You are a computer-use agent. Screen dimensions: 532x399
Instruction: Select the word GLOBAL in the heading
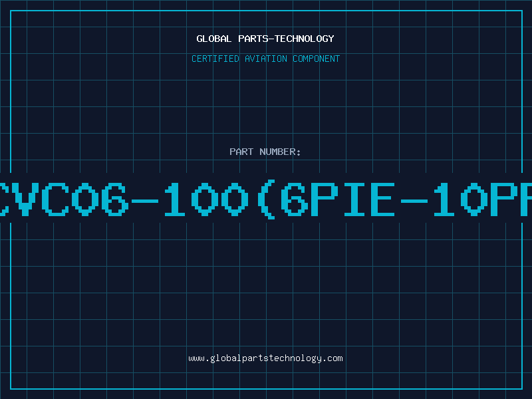coord(213,39)
